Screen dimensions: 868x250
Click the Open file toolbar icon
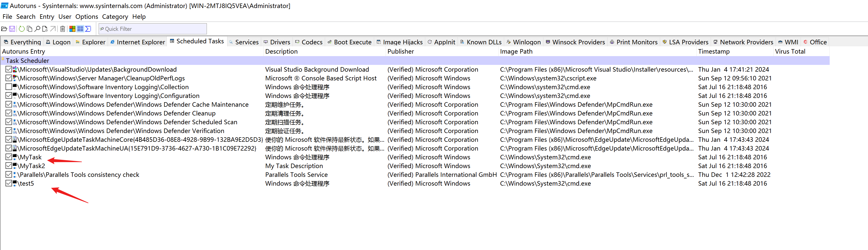pyautogui.click(x=4, y=29)
